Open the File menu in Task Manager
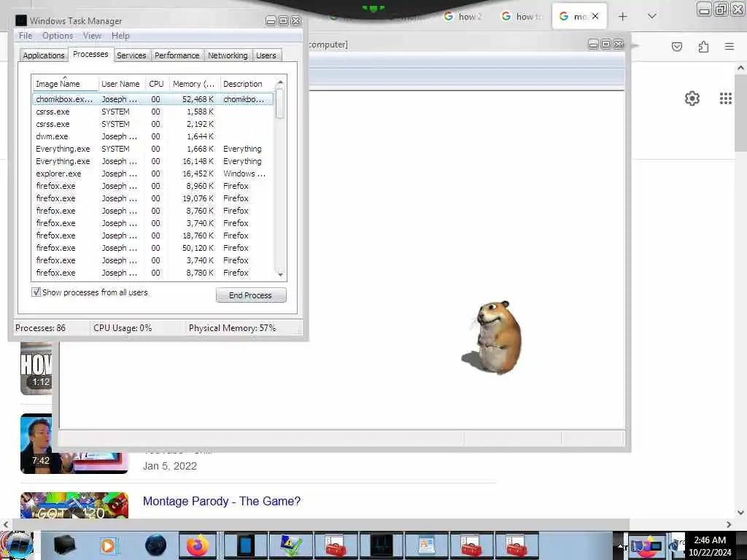This screenshot has height=560, width=747. pyautogui.click(x=26, y=36)
